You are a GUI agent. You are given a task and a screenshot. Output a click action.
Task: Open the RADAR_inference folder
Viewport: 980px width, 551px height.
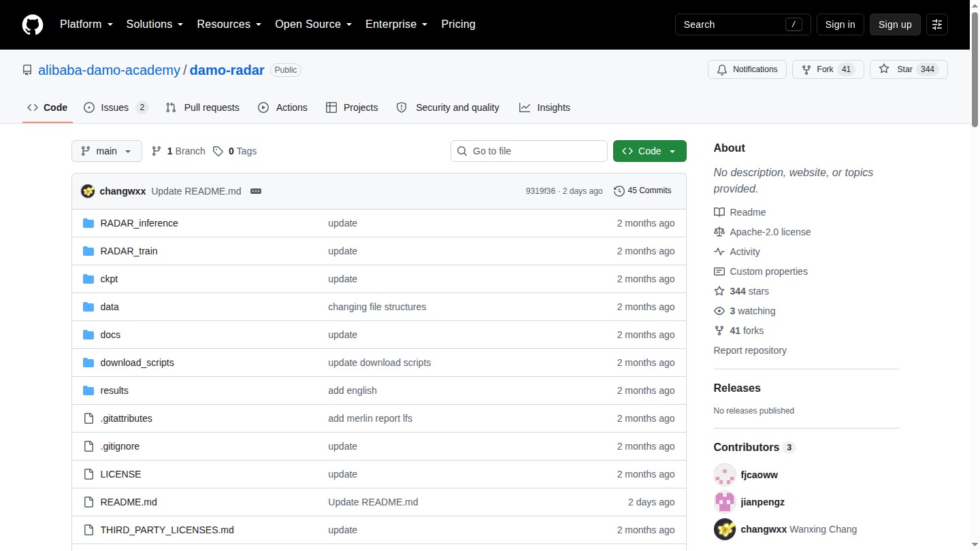tap(139, 223)
